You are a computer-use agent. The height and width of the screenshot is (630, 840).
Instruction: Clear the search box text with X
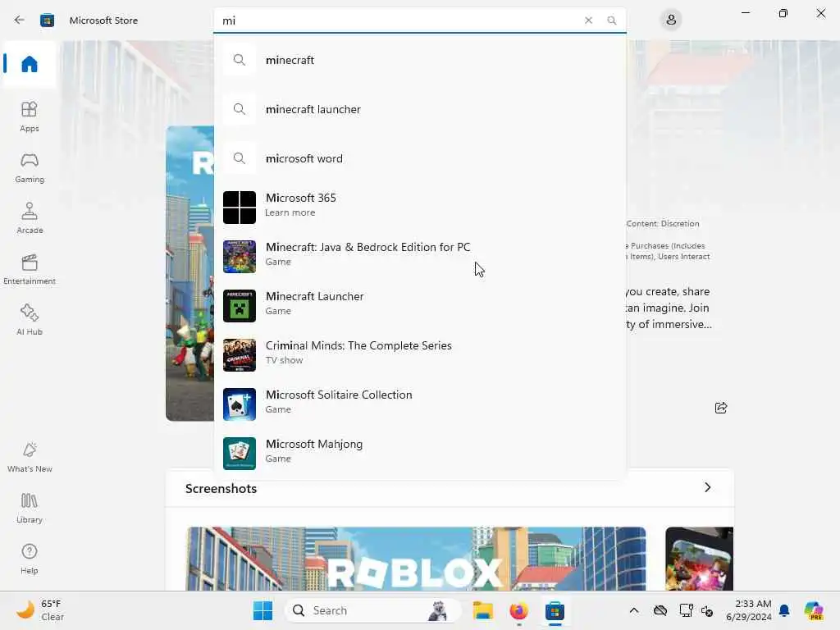(x=588, y=21)
